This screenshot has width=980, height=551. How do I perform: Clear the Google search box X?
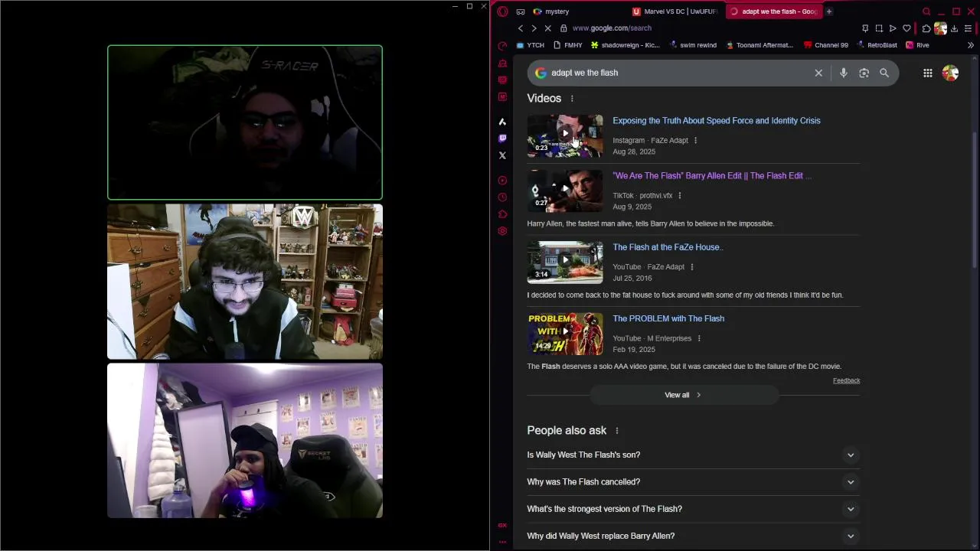pos(818,73)
